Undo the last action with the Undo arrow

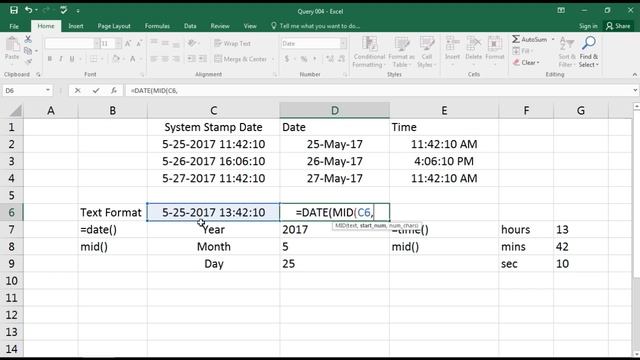(x=29, y=10)
